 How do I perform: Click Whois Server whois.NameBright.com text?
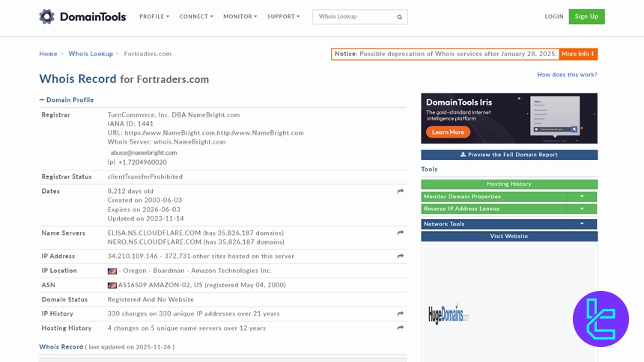click(x=166, y=142)
